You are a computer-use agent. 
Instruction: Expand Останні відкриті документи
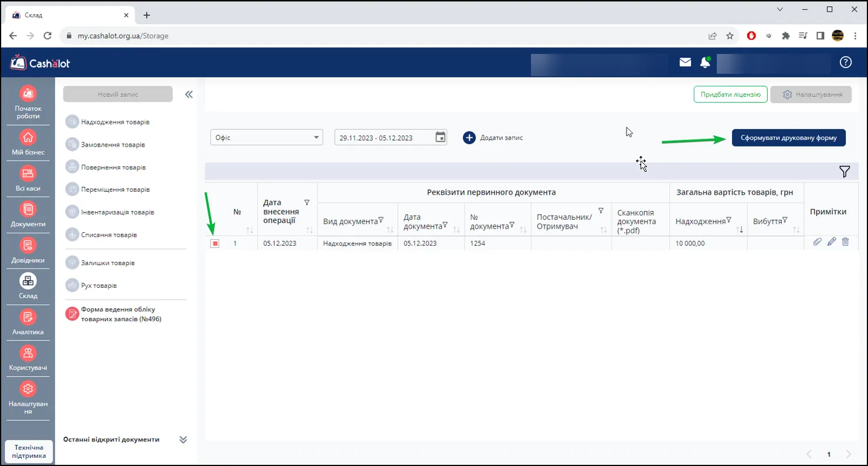[x=183, y=440]
